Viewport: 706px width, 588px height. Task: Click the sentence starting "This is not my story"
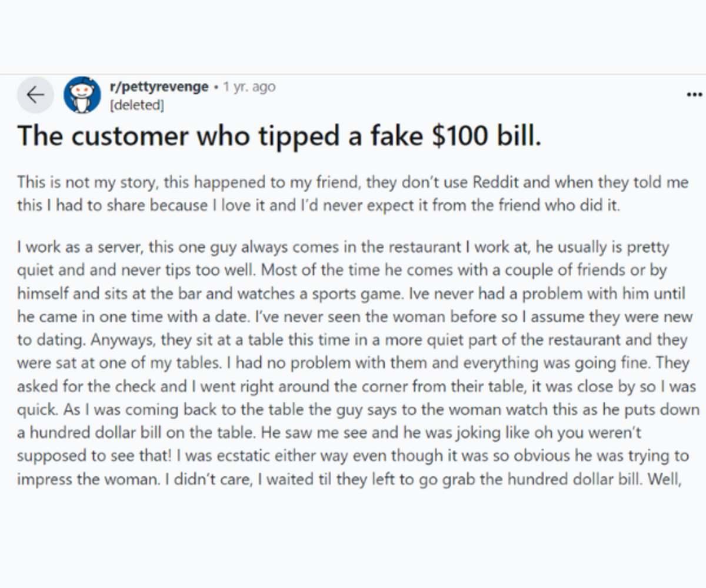tap(88, 182)
